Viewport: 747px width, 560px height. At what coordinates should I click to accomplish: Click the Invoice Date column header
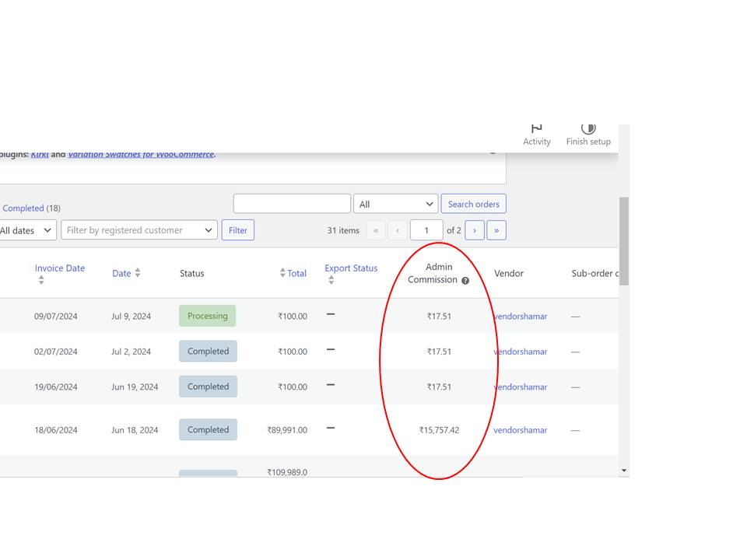[60, 268]
